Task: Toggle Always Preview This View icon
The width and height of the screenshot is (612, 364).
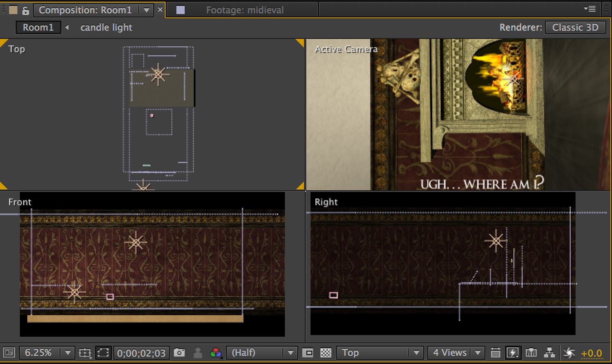Action: tap(9, 353)
